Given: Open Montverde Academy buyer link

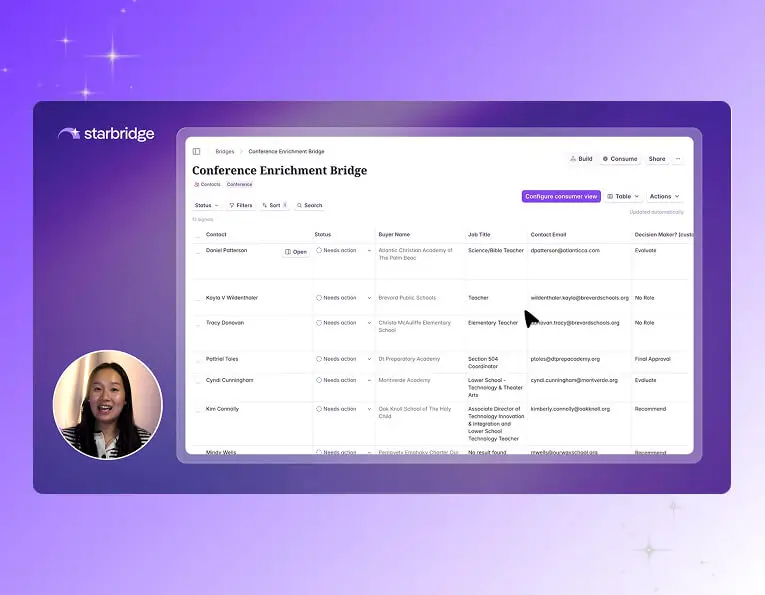Looking at the screenshot, I should click(x=404, y=380).
